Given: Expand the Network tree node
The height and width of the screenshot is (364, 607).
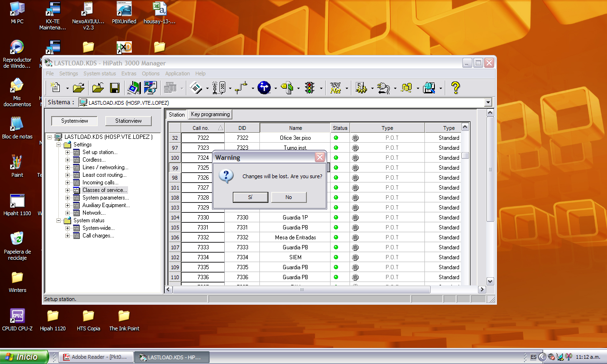Looking at the screenshot, I should [x=68, y=213].
